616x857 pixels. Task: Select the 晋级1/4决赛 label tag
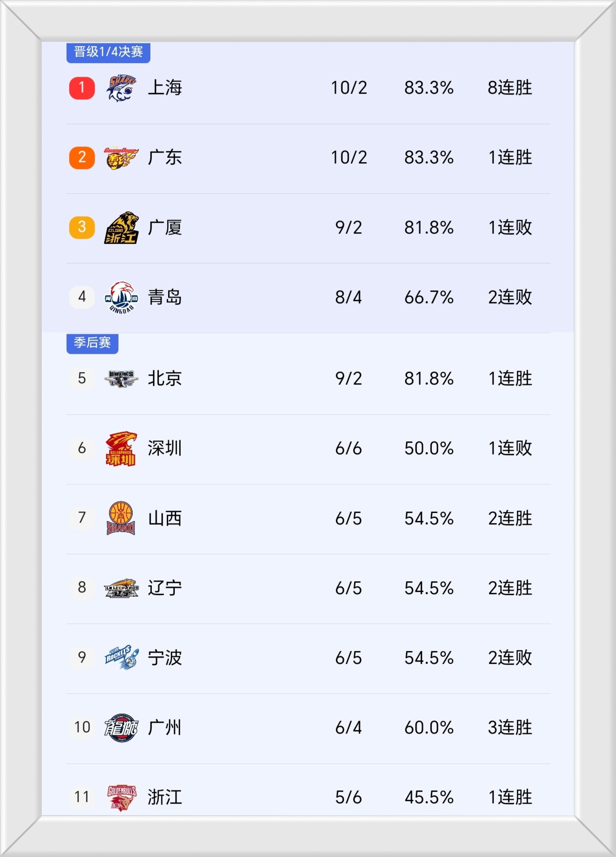click(108, 52)
